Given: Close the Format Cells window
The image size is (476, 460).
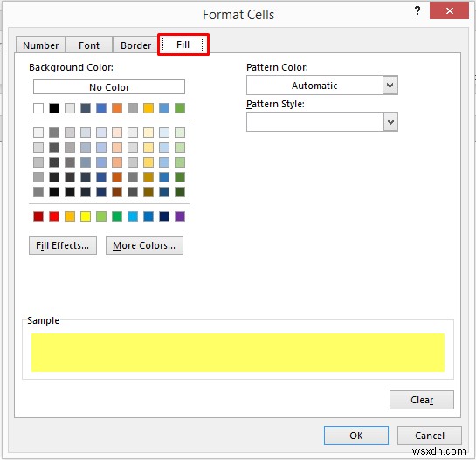Looking at the screenshot, I should (449, 11).
